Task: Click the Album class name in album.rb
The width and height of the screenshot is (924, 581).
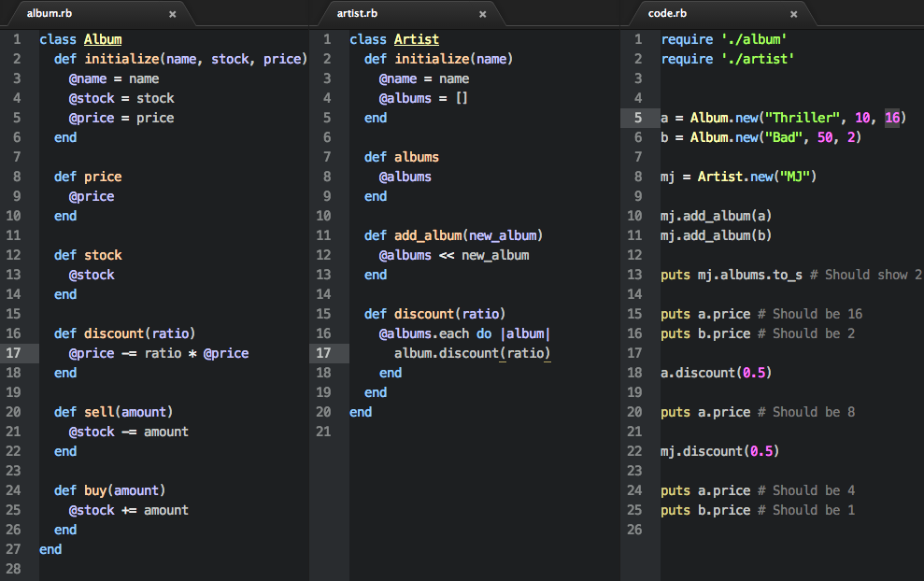Action: (103, 39)
